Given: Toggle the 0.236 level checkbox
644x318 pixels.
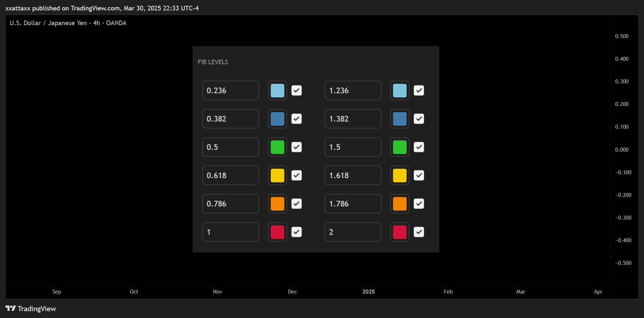Looking at the screenshot, I should tap(296, 91).
